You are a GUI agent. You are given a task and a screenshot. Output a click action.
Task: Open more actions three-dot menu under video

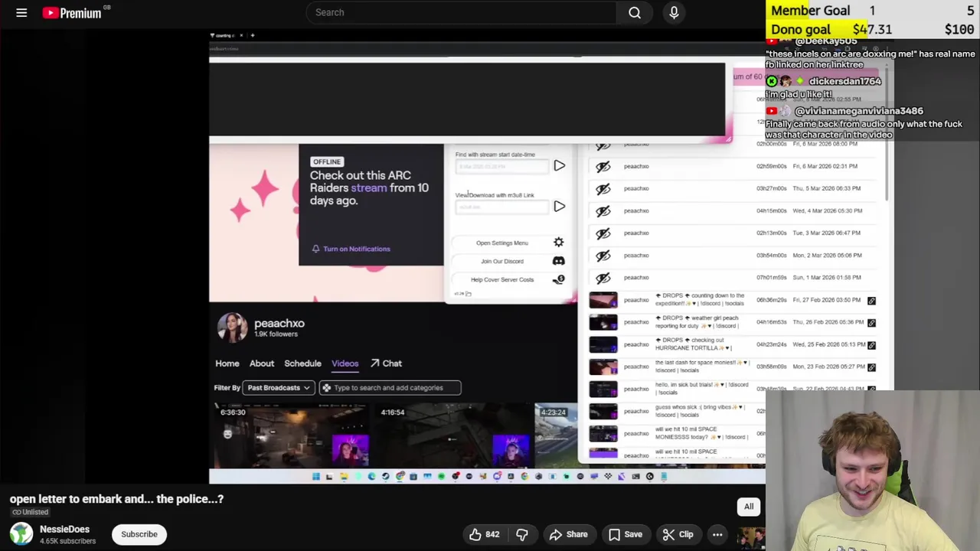[x=717, y=534]
